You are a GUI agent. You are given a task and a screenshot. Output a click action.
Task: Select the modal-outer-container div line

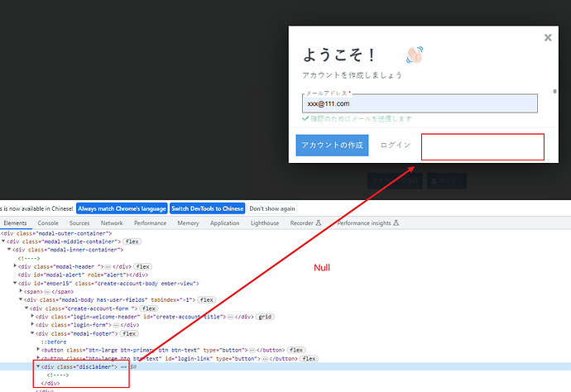point(56,233)
